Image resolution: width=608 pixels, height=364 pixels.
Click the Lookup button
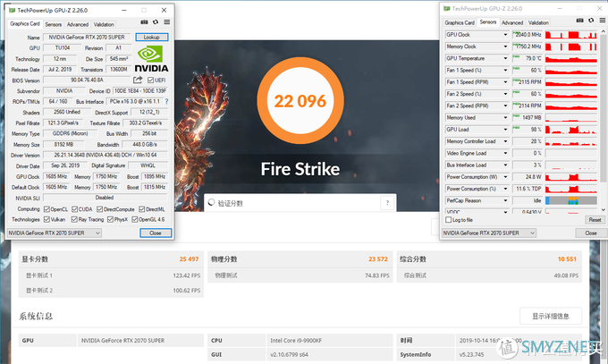pos(152,38)
